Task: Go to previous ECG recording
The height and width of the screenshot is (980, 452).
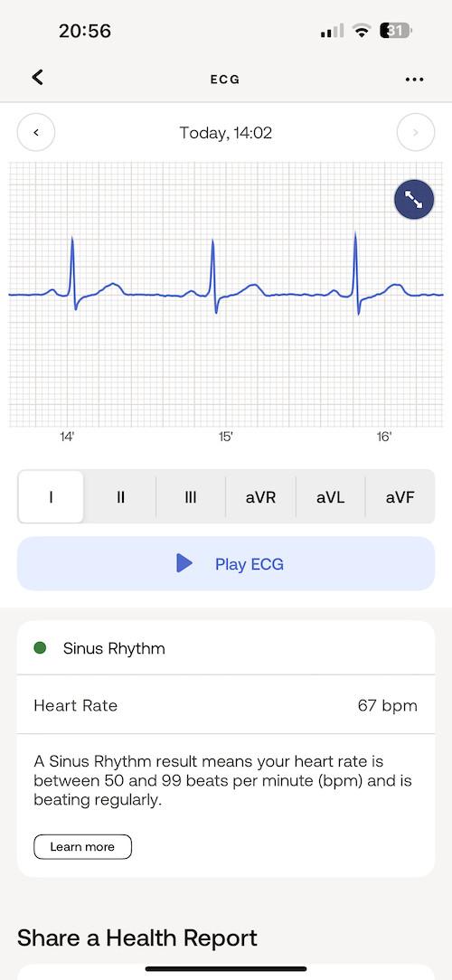Action: point(35,132)
